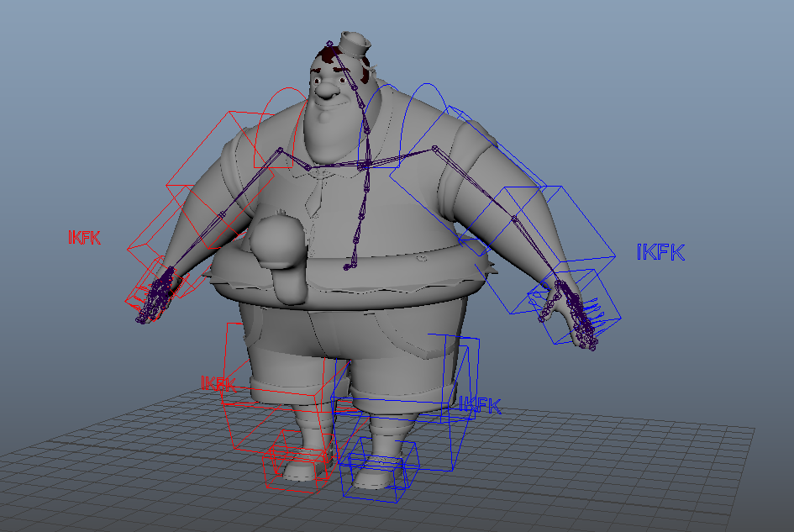
Task: Select the red arc shoulder control curve
Action: [x=279, y=128]
